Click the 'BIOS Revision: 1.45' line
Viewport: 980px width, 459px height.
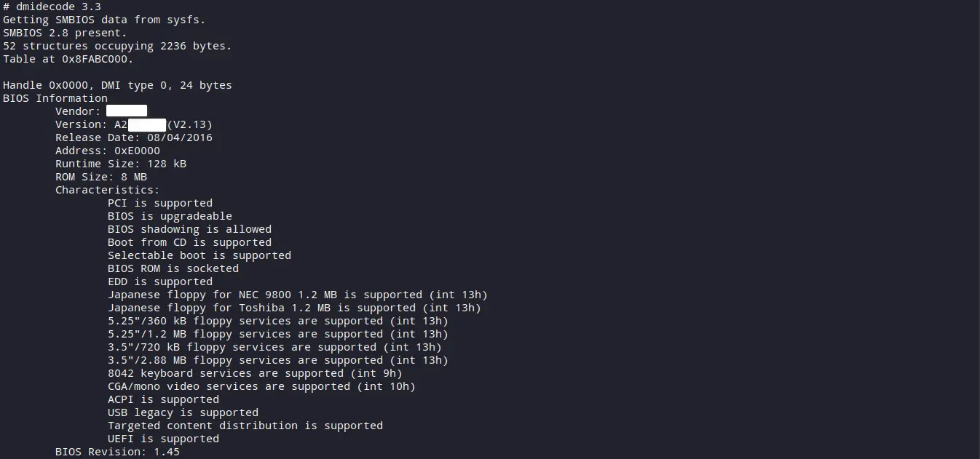tap(117, 452)
